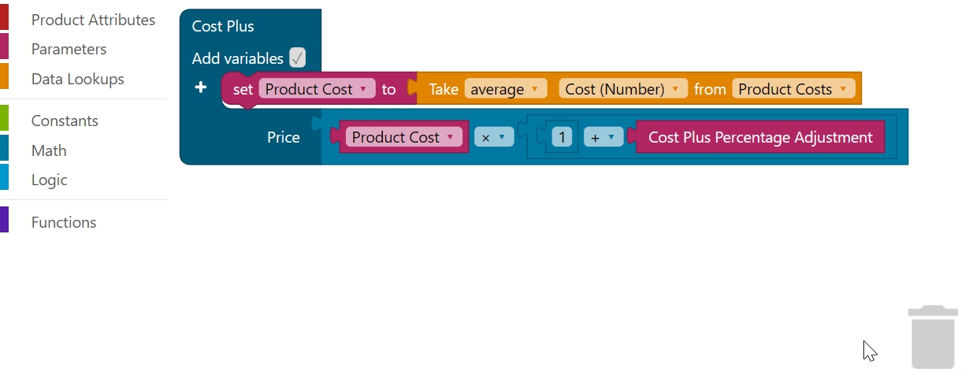Viewport: 980px width, 390px height.
Task: Expand the average aggregation dropdown
Action: point(505,89)
